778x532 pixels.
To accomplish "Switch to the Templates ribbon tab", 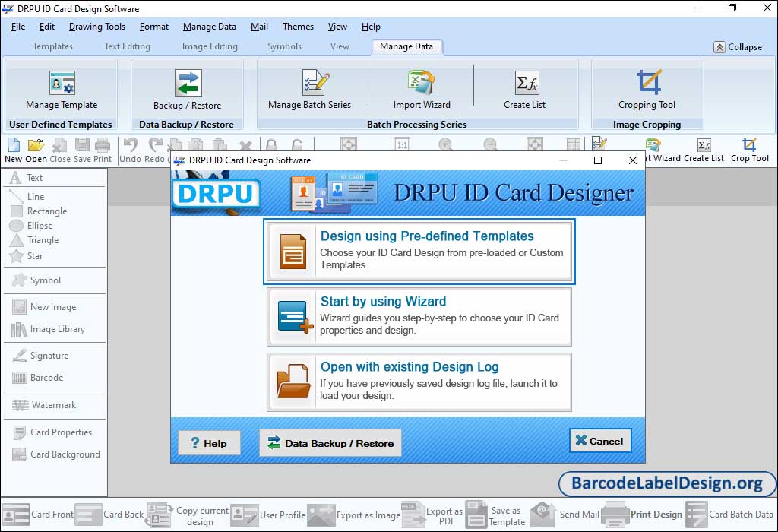I will 52,46.
